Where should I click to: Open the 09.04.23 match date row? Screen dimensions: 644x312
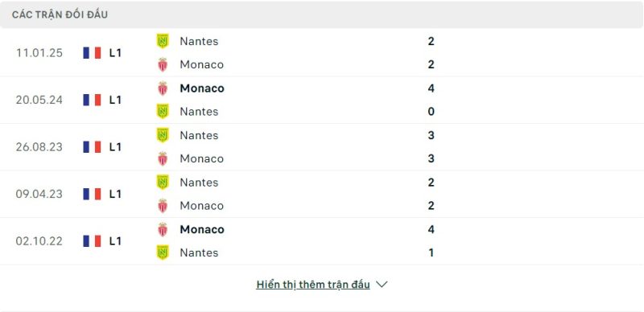click(322, 194)
